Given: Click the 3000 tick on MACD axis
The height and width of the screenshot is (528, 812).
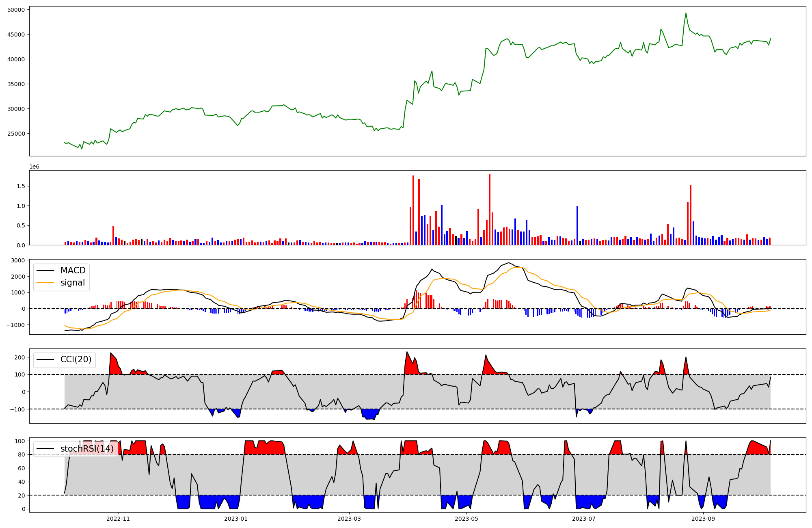Looking at the screenshot, I should tap(18, 260).
